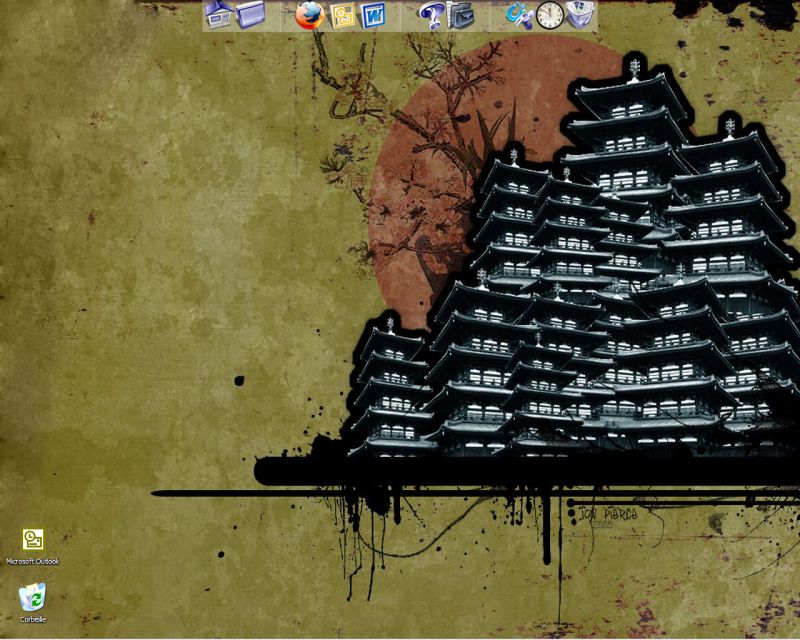Click the tallest pagoda tower's spire
Screen dimensions: 800x640
click(632, 66)
